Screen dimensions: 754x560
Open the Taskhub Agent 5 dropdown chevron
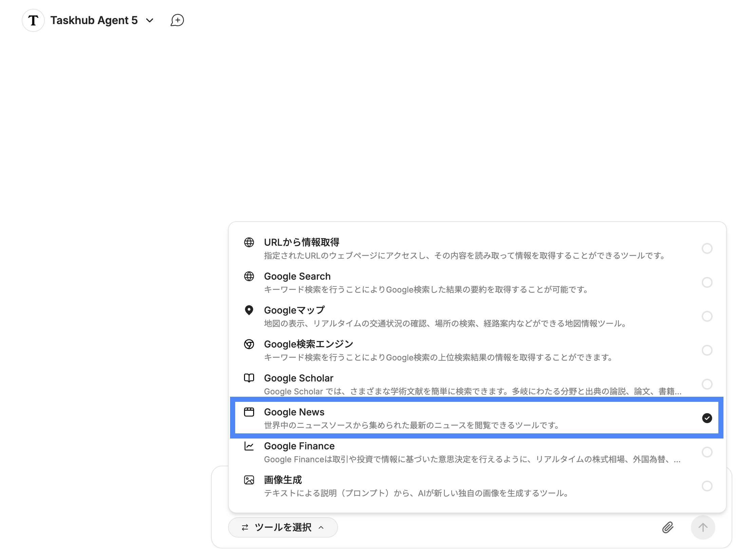click(x=150, y=20)
